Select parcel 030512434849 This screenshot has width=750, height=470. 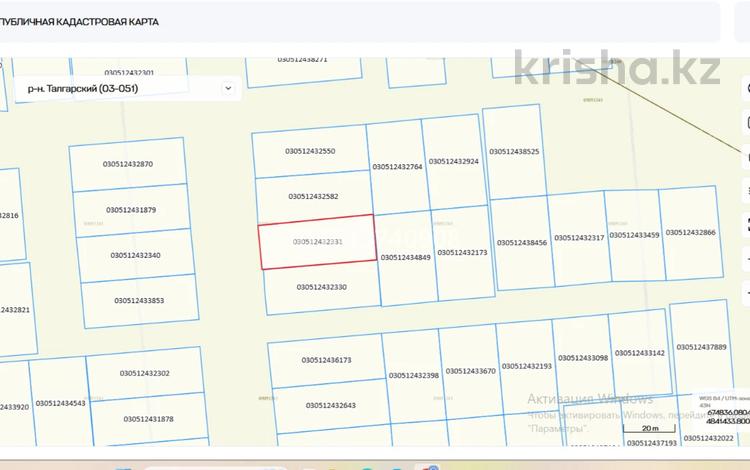tap(406, 257)
